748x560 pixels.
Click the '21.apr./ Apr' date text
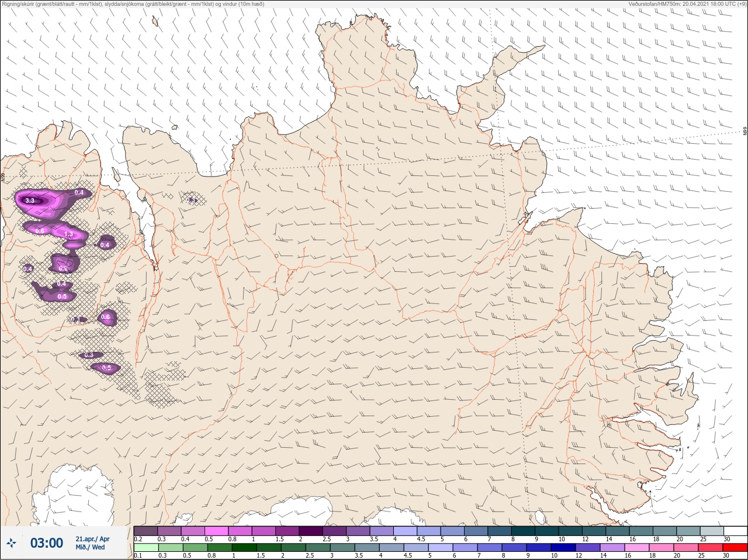click(92, 539)
